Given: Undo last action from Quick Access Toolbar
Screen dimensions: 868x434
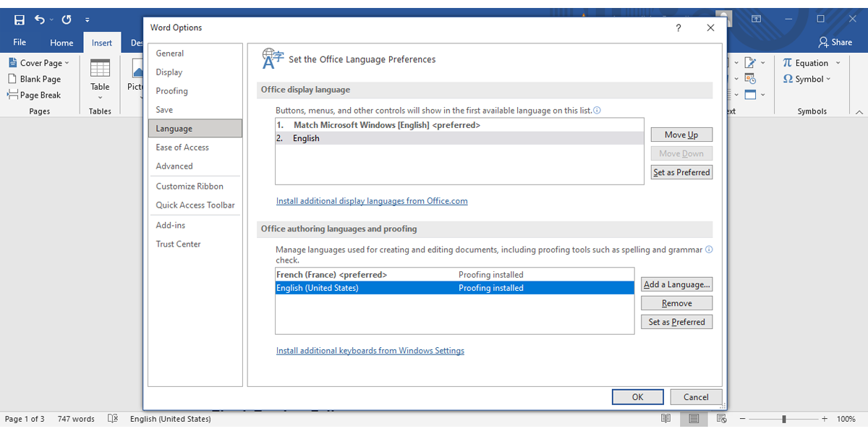Looking at the screenshot, I should tap(41, 20).
